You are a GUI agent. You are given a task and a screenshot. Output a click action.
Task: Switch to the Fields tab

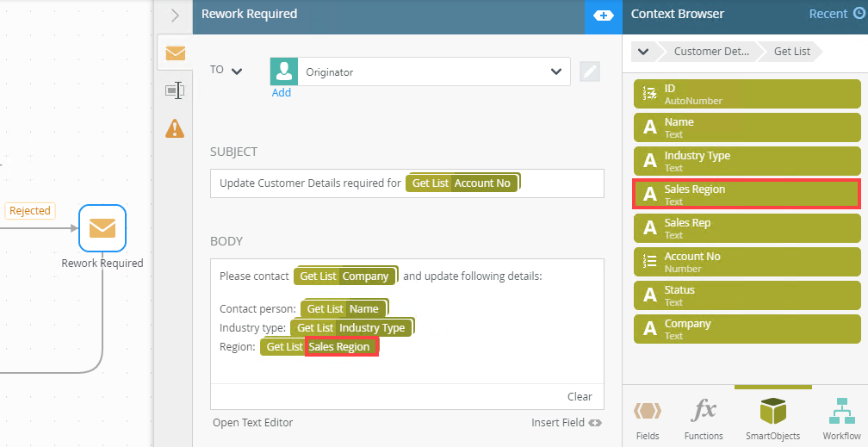click(x=648, y=419)
